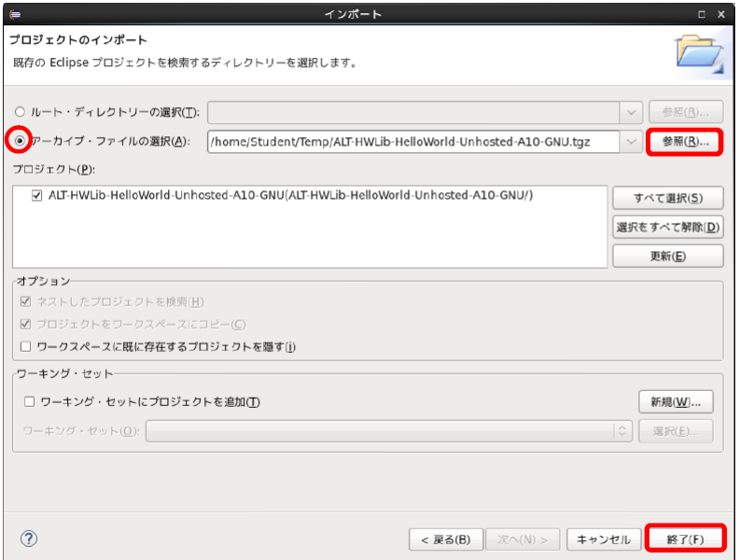Click the window menu icon in title bar
The height and width of the screenshot is (560, 739).
tap(14, 13)
